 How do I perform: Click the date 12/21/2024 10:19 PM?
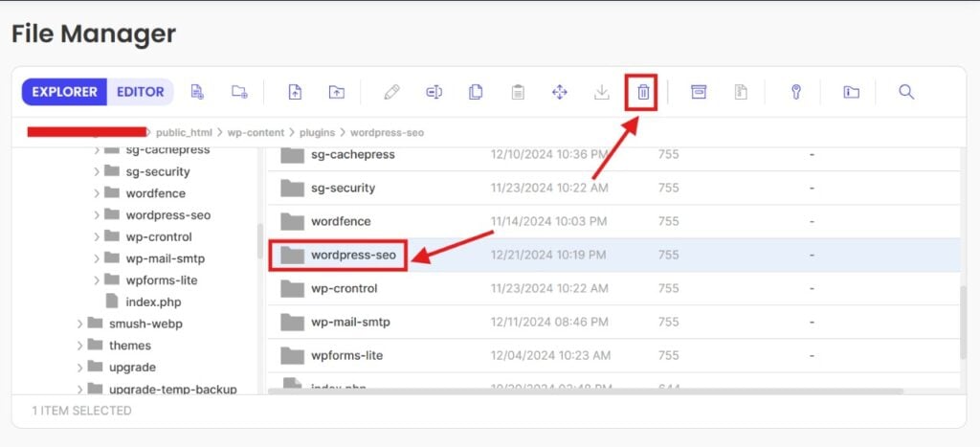pyautogui.click(x=548, y=255)
